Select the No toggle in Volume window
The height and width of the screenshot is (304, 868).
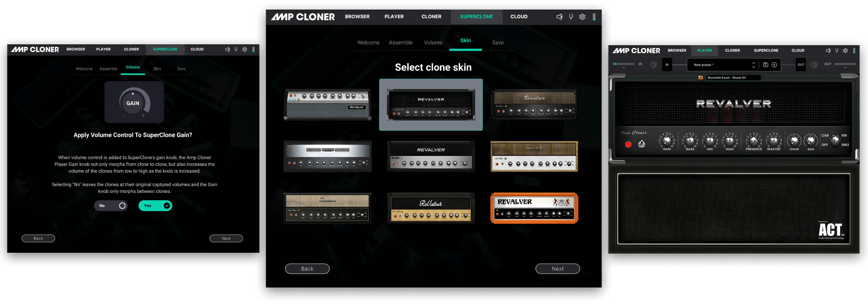pyautogui.click(x=111, y=206)
